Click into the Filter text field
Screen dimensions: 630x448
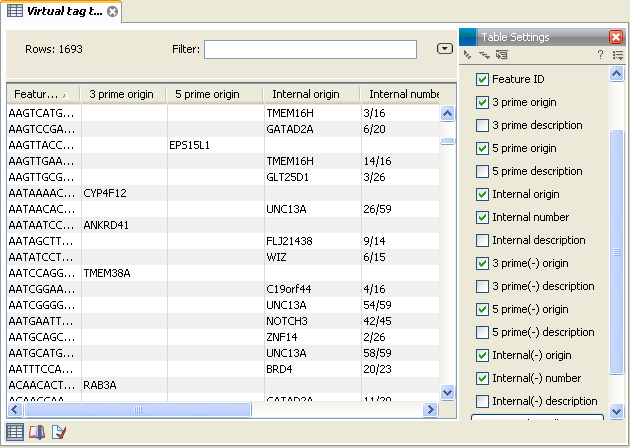[310, 49]
